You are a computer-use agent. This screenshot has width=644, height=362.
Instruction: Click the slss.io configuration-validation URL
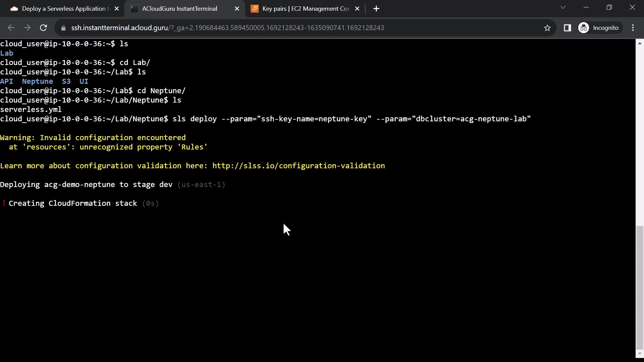point(299,166)
